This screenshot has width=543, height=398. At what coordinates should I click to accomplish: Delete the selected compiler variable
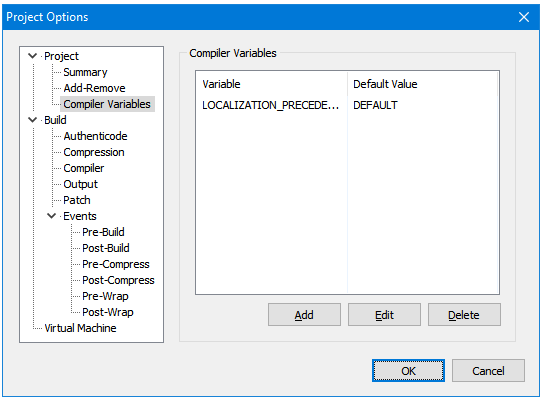pos(464,315)
